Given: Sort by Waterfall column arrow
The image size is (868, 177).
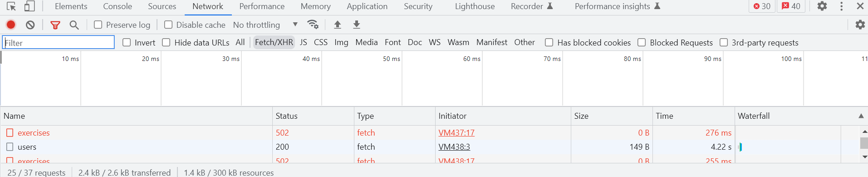Looking at the screenshot, I should (861, 116).
